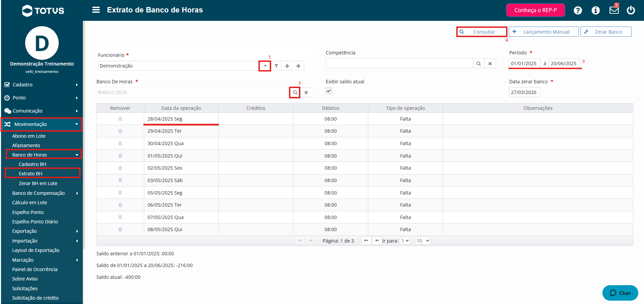Click the user avatar D
This screenshot has width=644, height=304.
[x=42, y=43]
